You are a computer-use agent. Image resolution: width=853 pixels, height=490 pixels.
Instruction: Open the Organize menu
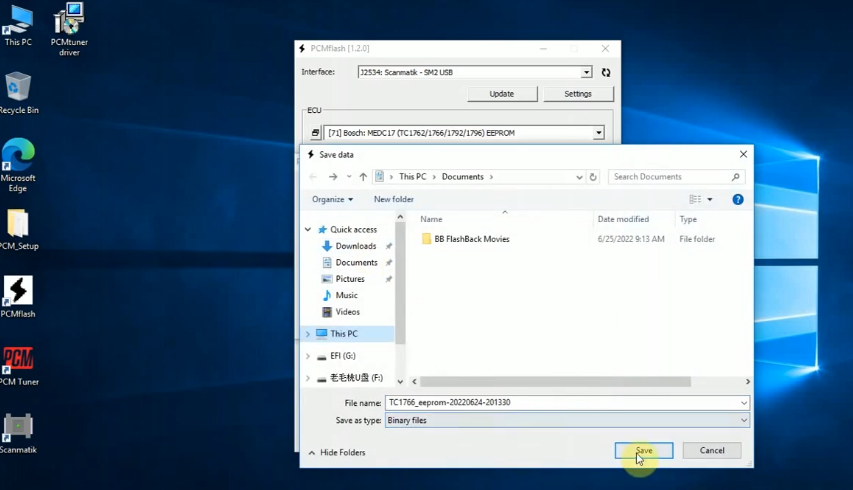click(332, 200)
